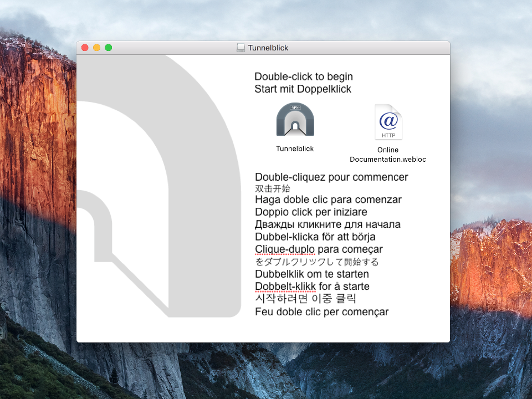
Task: Click the Russian text 'Дважды кликните для начала'
Action: 328,224
